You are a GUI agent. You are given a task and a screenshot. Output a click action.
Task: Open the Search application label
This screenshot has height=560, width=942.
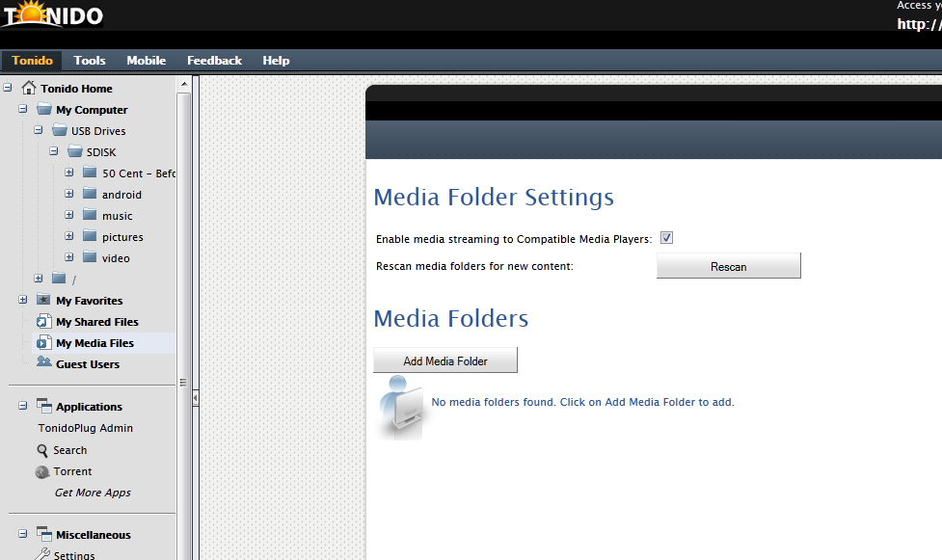[69, 450]
